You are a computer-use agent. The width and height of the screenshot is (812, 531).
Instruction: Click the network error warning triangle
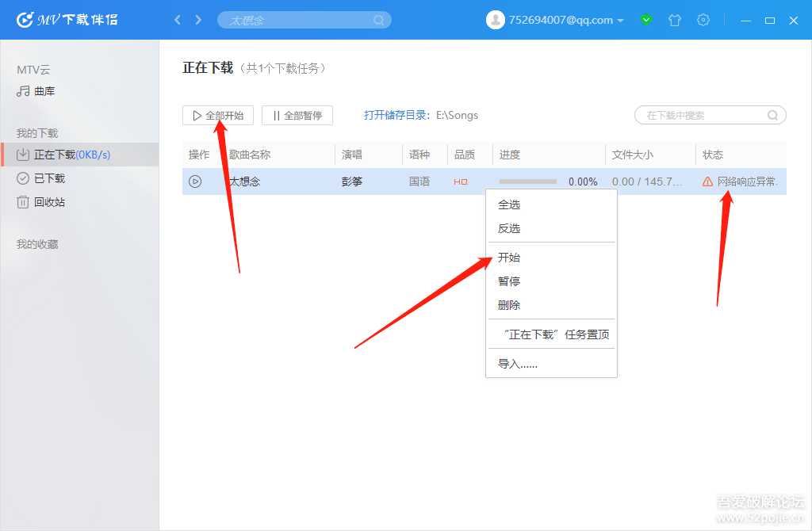coord(707,181)
